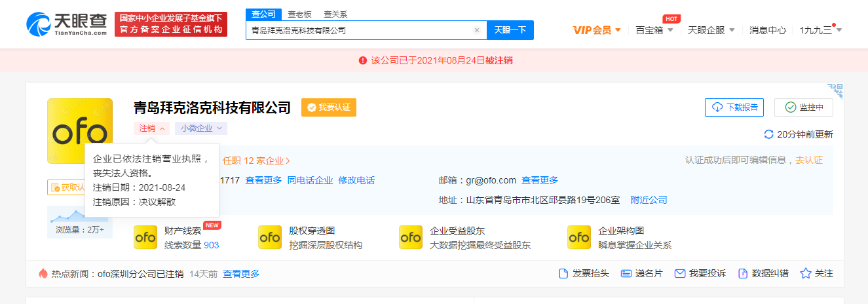Click 附近公司 link
The height and width of the screenshot is (304, 868).
click(649, 200)
